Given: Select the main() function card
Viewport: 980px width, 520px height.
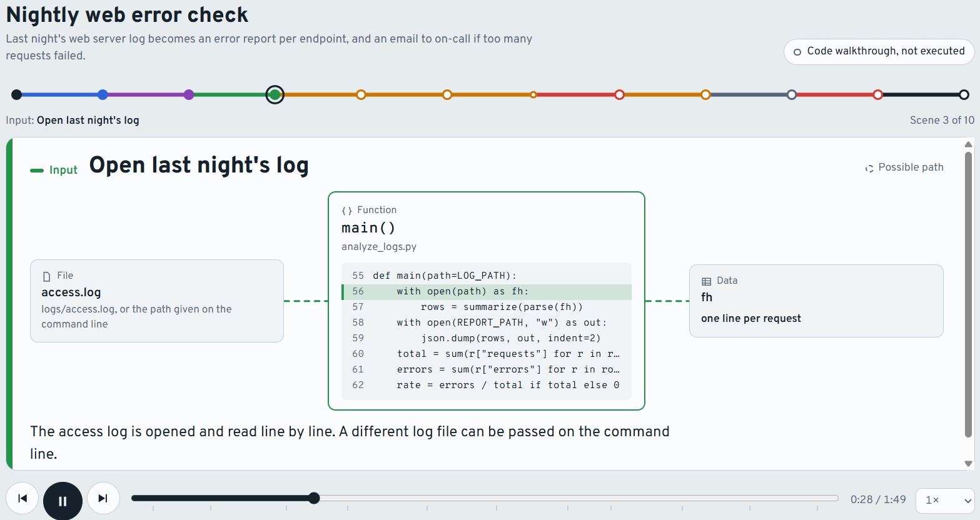Looking at the screenshot, I should point(487,301).
